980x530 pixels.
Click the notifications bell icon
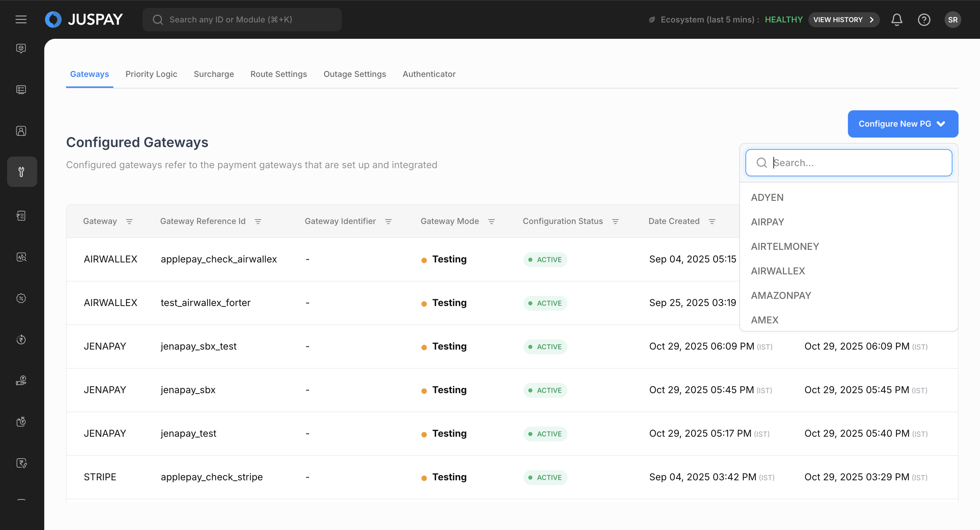(896, 19)
